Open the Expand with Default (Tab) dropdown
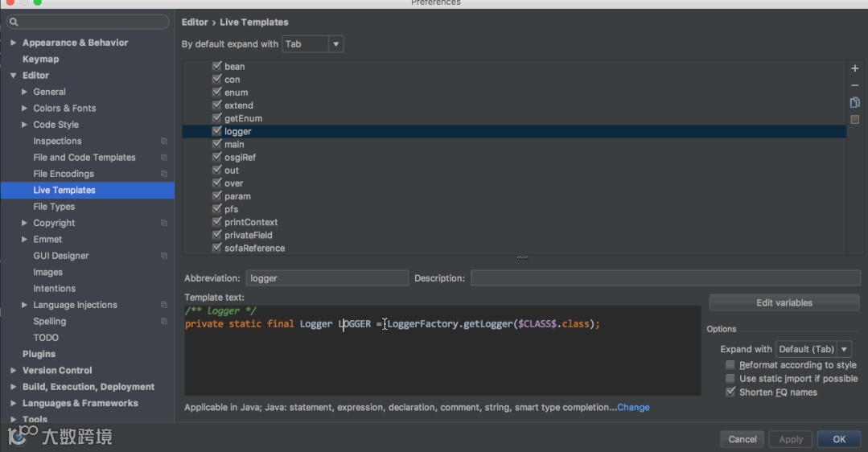Screen dimensions: 868x452 (813, 349)
